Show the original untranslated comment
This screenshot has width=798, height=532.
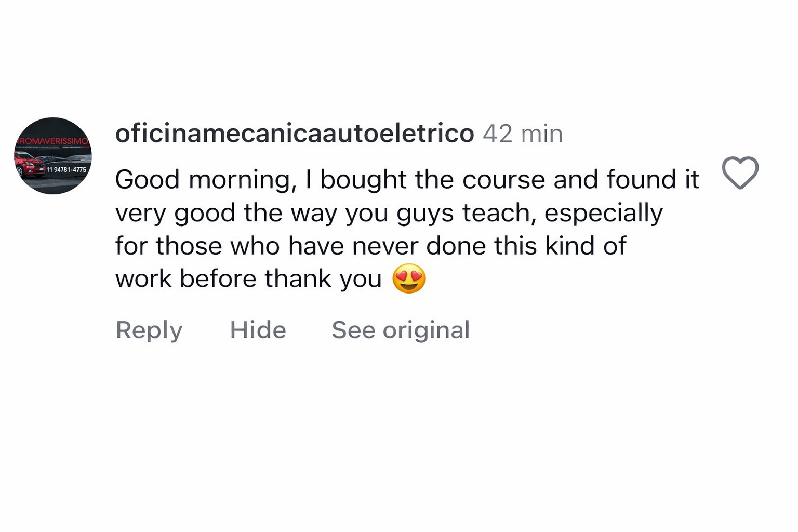[x=401, y=330]
